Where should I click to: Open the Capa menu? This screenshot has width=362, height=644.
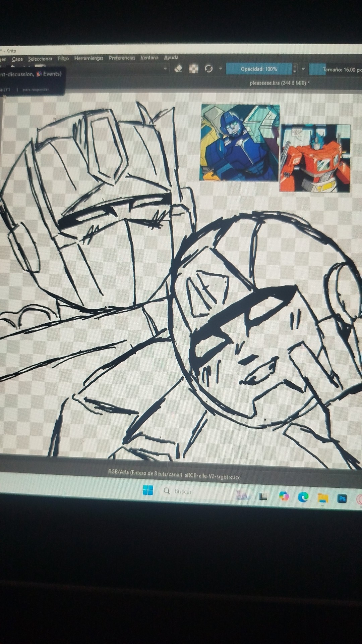coord(17,59)
